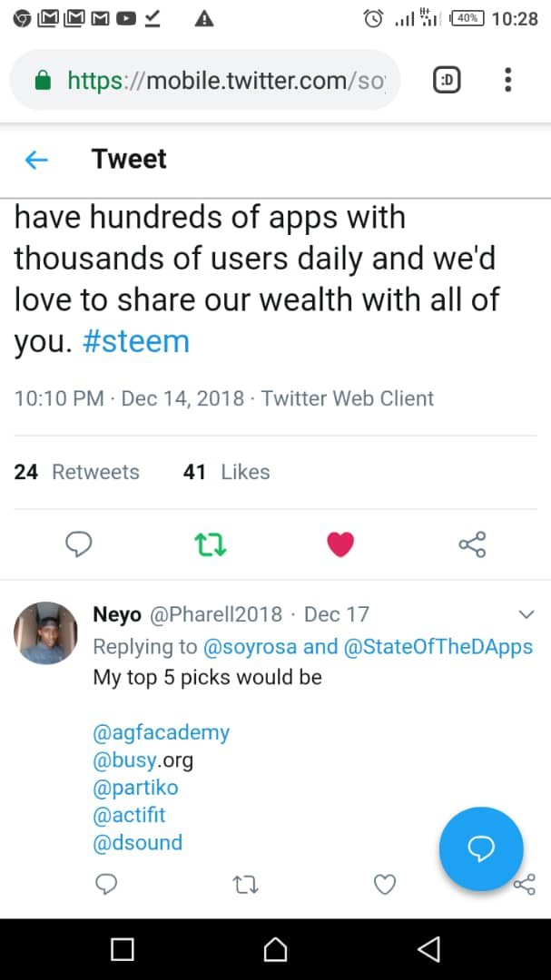Undo retweet with green retweet icon
The height and width of the screenshot is (980, 551).
211,544
